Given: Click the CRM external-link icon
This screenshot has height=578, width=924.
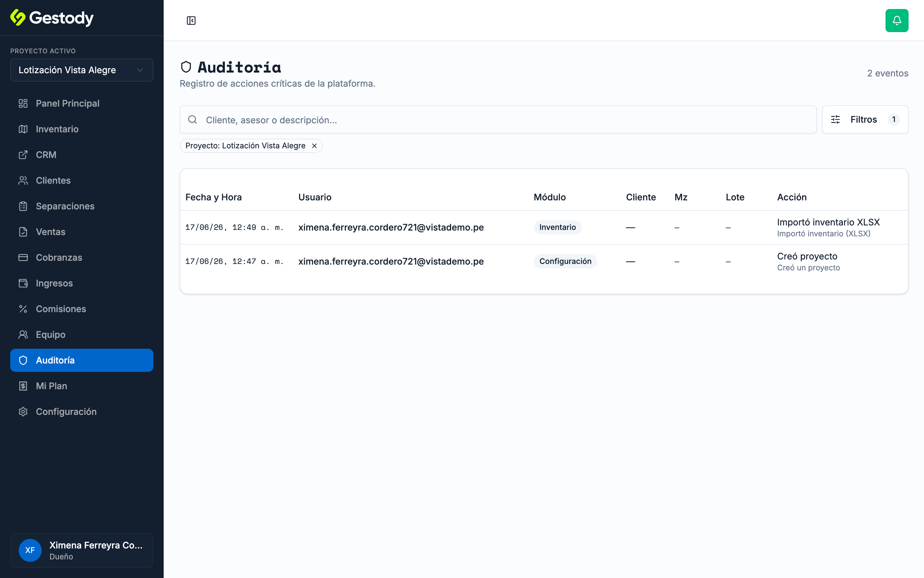Looking at the screenshot, I should (x=23, y=154).
